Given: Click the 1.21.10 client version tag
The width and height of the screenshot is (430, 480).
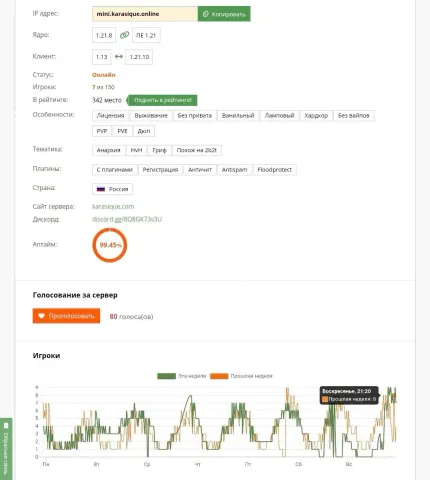Looking at the screenshot, I should pyautogui.click(x=139, y=57).
